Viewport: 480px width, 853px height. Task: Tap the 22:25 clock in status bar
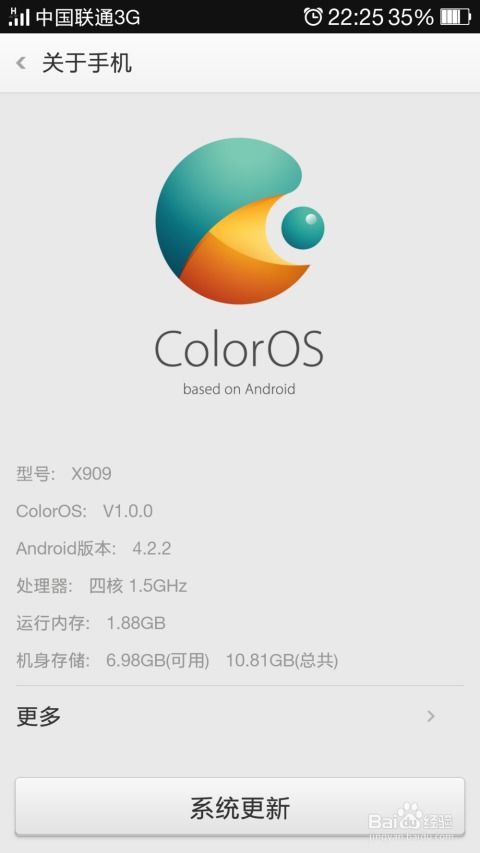point(356,17)
